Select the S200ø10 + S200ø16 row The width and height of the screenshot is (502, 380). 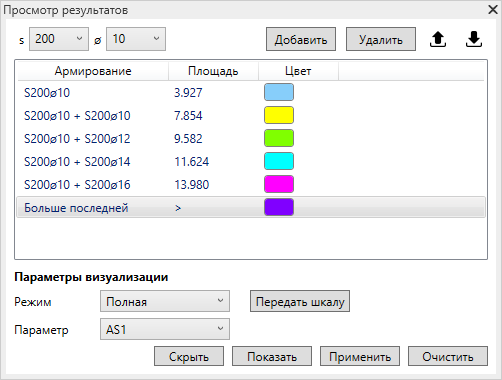[x=251, y=184]
